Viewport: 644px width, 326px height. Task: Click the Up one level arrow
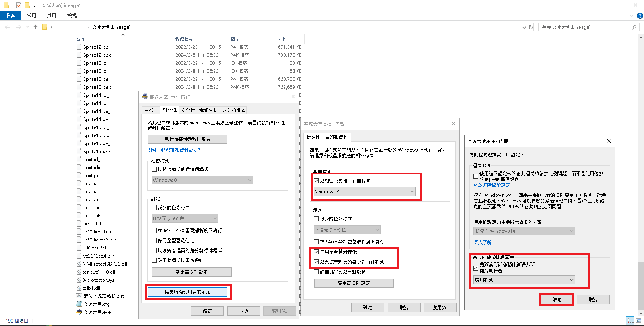click(36, 27)
